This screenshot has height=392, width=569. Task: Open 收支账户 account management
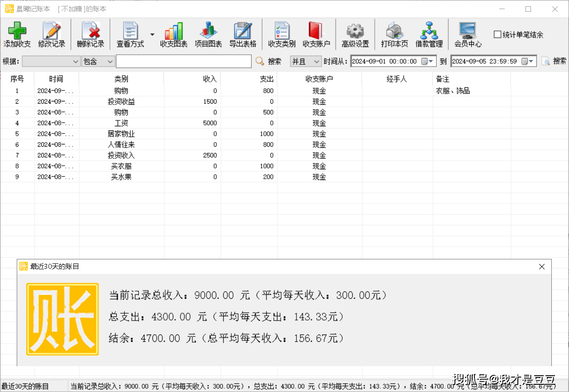click(316, 34)
